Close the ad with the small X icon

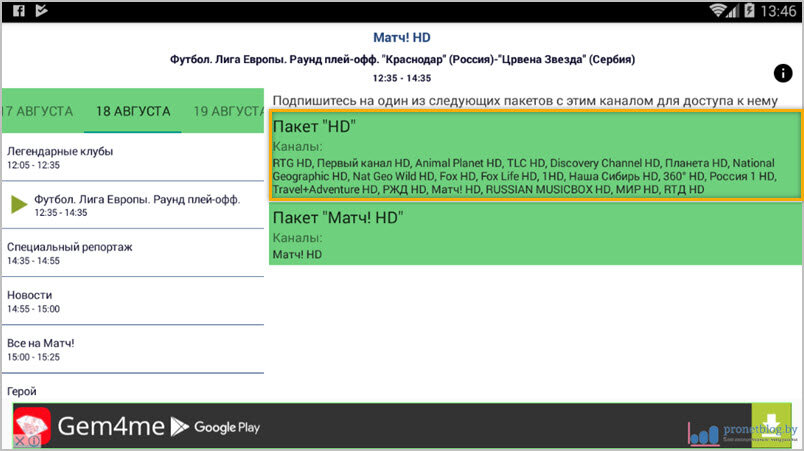19,441
